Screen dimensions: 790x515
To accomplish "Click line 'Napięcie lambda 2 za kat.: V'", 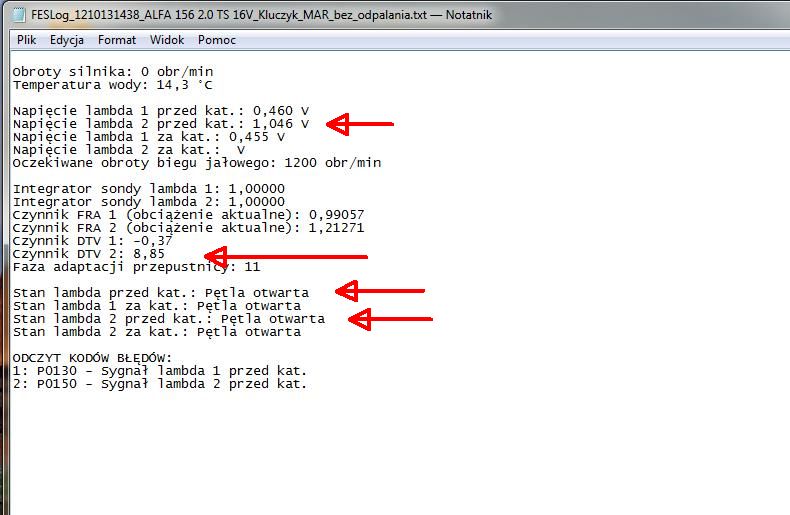I will pos(129,150).
